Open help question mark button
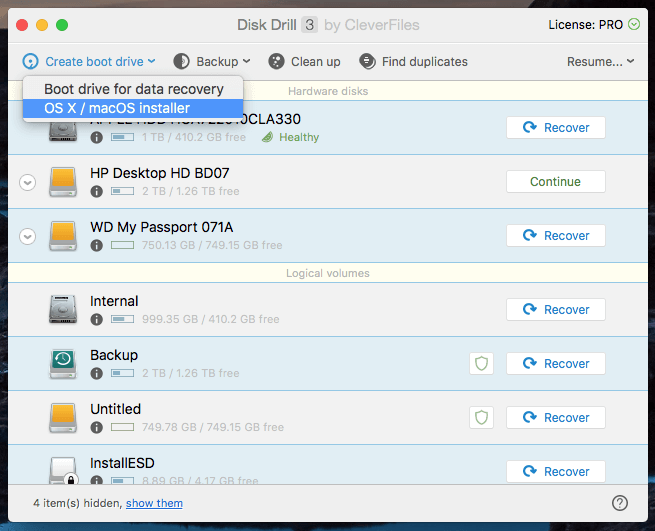Image resolution: width=655 pixels, height=531 pixels. click(619, 503)
